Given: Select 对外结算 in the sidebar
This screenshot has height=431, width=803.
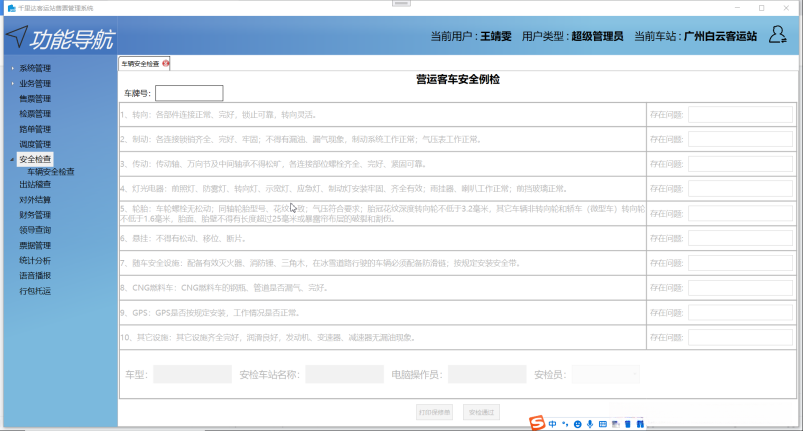Looking at the screenshot, I should (x=35, y=200).
